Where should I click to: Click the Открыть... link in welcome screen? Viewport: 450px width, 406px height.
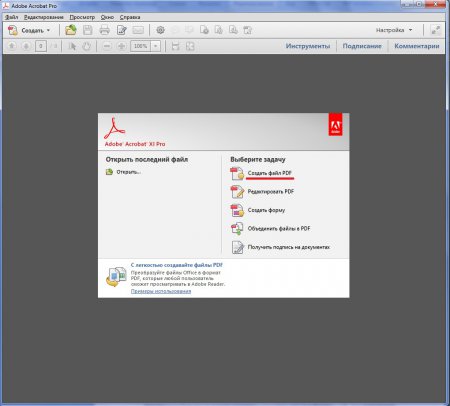(x=128, y=172)
